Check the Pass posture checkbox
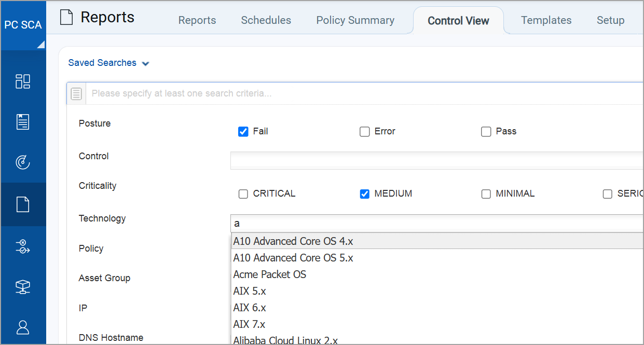The width and height of the screenshot is (644, 345). click(486, 132)
